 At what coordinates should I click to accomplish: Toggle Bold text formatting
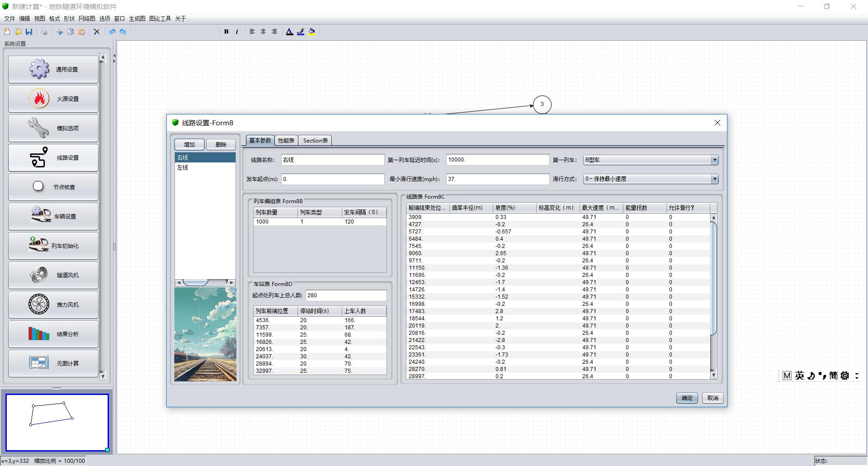pos(226,32)
